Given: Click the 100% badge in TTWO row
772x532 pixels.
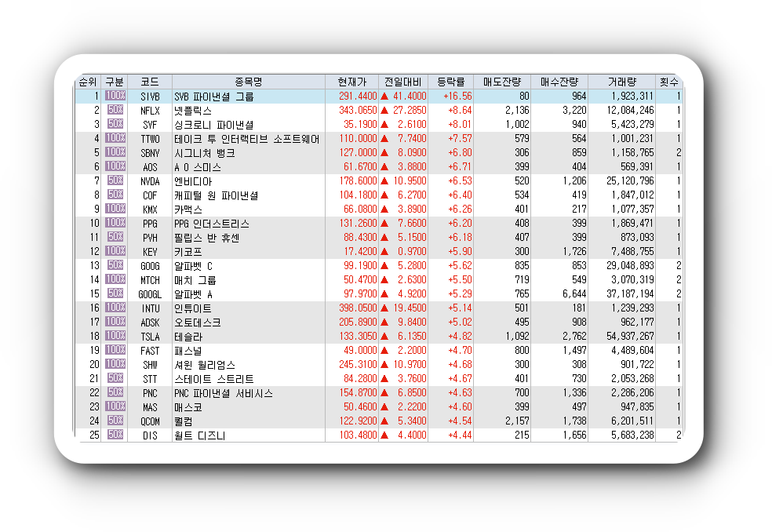Looking at the screenshot, I should [x=115, y=138].
